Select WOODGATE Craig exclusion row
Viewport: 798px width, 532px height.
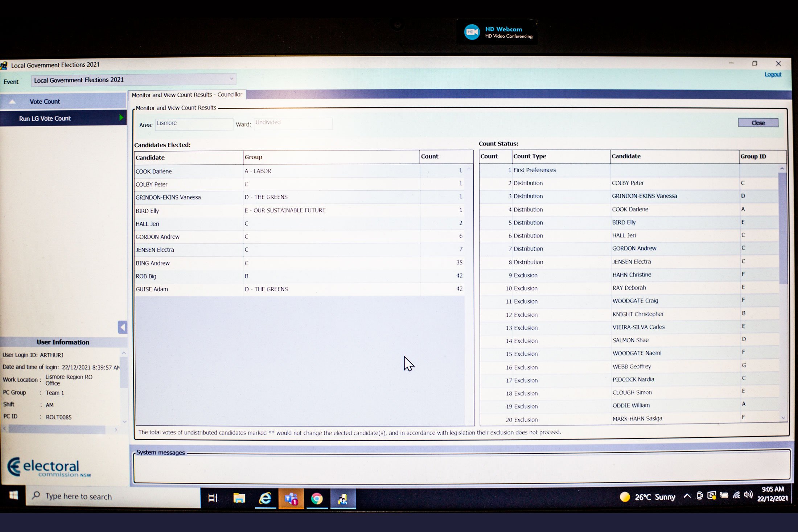(x=629, y=301)
